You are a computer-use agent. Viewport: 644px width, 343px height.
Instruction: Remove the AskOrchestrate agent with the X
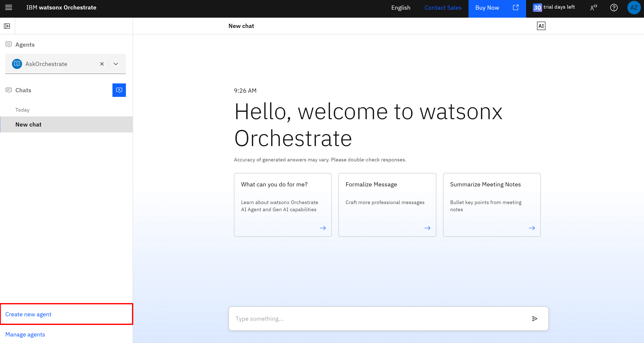[x=102, y=64]
